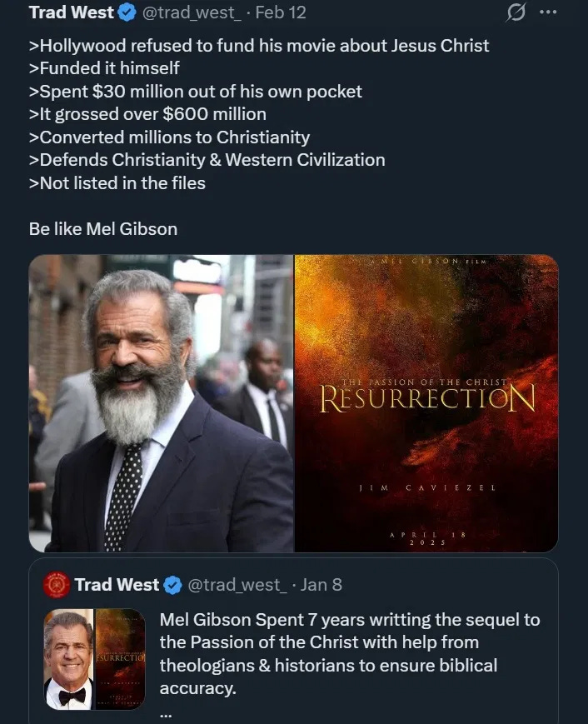The image size is (588, 724).
Task: Click the blue verified badge beside Trad West
Action: [127, 13]
